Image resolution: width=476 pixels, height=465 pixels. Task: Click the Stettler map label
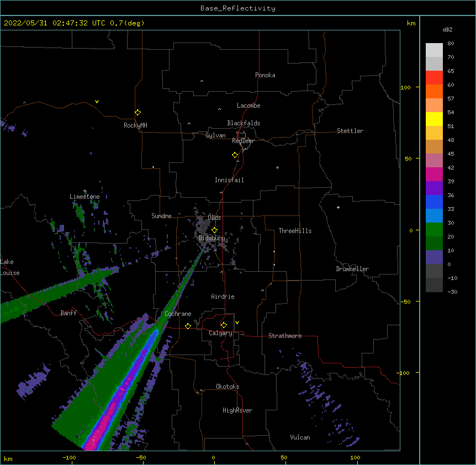350,131
